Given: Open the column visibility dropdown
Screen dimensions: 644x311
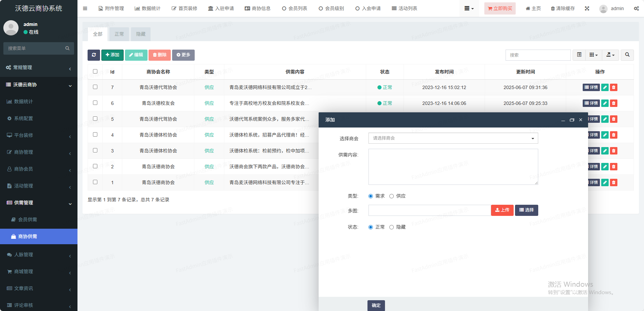Looking at the screenshot, I should tap(593, 55).
